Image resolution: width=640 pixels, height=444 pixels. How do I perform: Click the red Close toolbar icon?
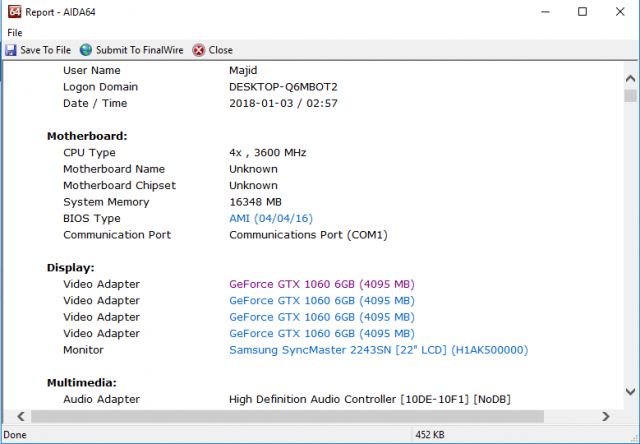198,50
